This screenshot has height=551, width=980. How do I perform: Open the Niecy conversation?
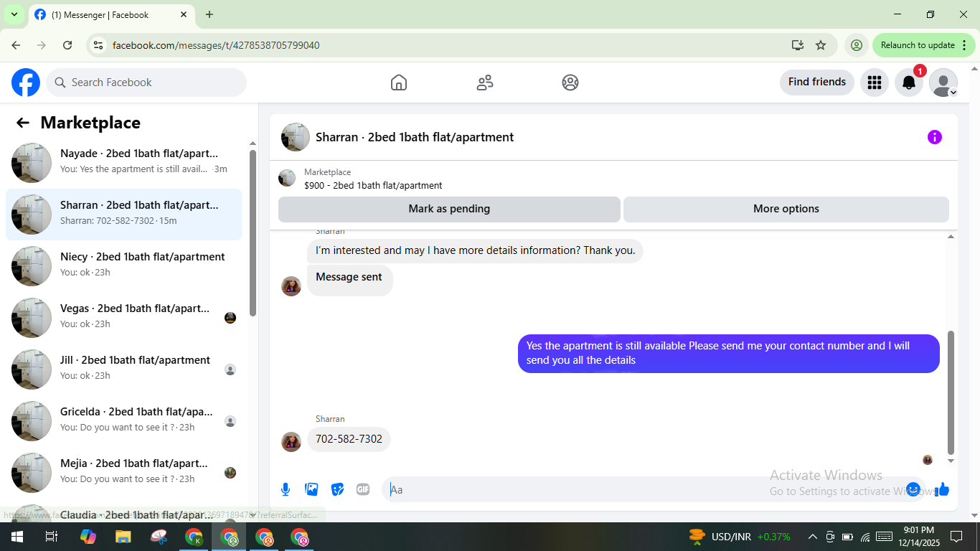[x=123, y=266]
